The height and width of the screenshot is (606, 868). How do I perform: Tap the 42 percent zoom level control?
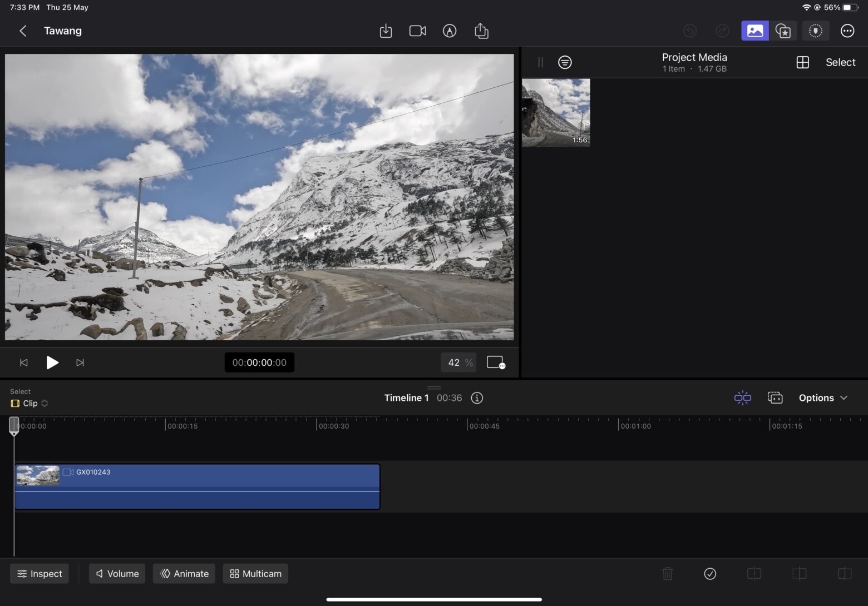pyautogui.click(x=458, y=362)
